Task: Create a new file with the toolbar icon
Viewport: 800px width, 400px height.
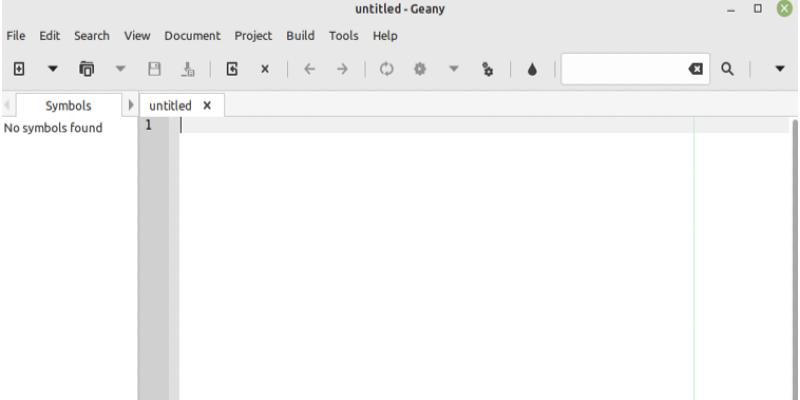Action: point(19,69)
